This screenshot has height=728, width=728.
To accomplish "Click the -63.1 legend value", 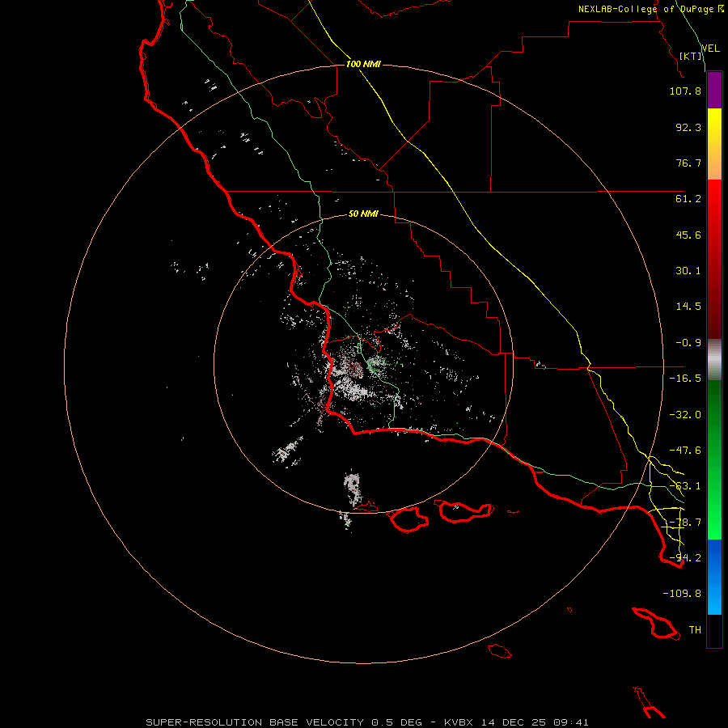I will pos(685,486).
